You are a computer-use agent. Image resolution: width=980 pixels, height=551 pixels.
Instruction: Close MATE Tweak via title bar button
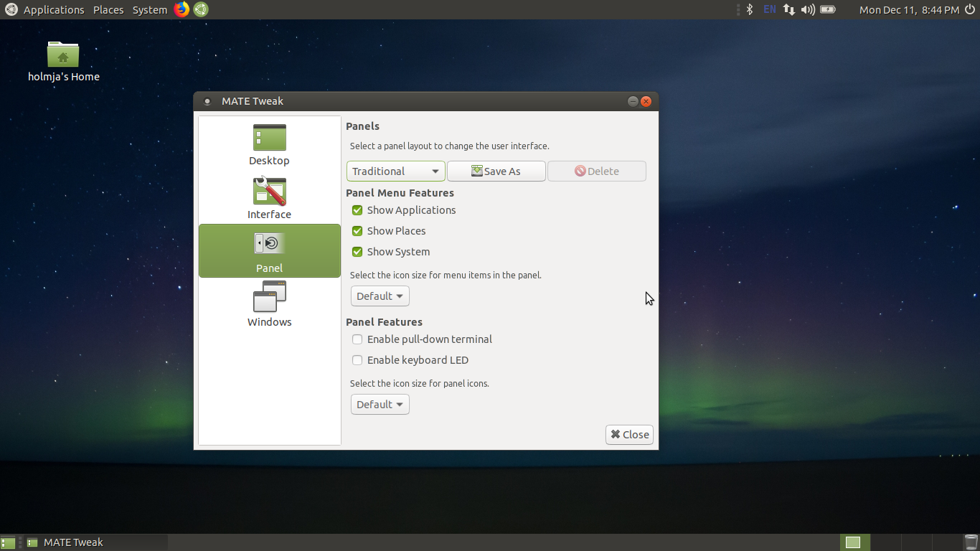[x=646, y=101]
